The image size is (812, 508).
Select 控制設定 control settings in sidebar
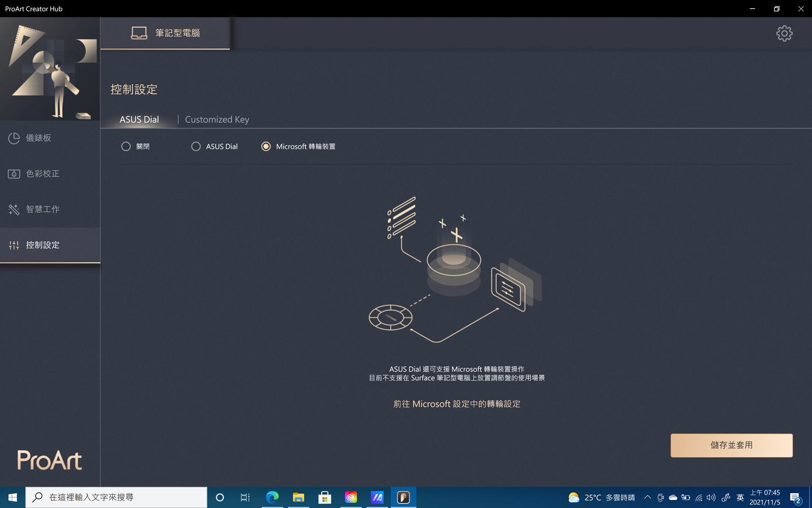[x=43, y=245]
